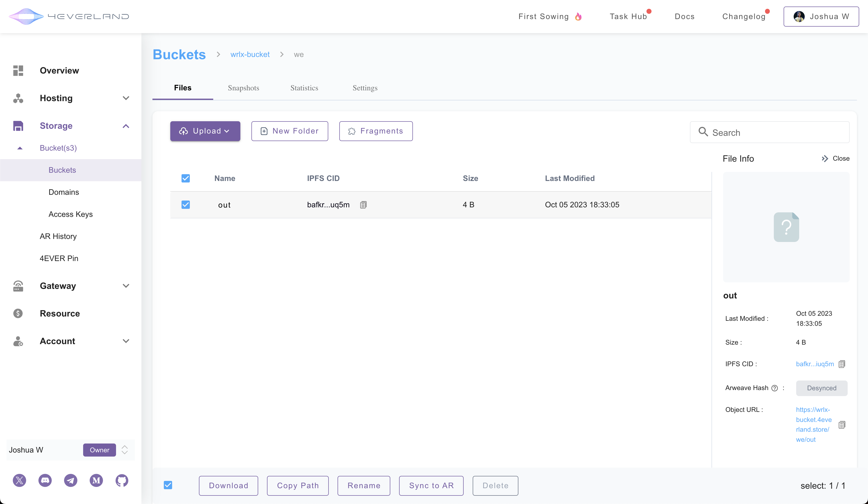This screenshot has width=868, height=504.
Task: Copy IPFS CID in File Info panel
Action: coord(842,364)
